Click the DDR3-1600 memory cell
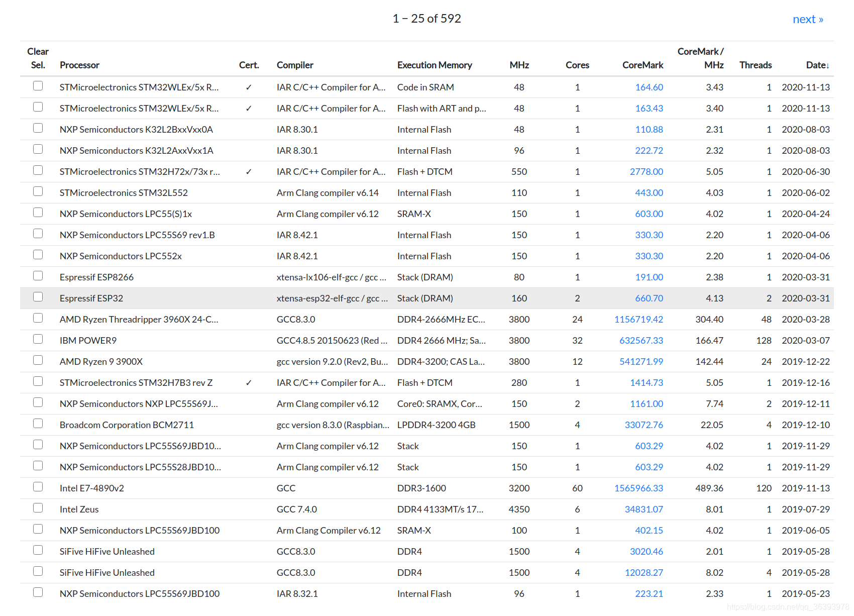This screenshot has width=854, height=616. tap(421, 488)
